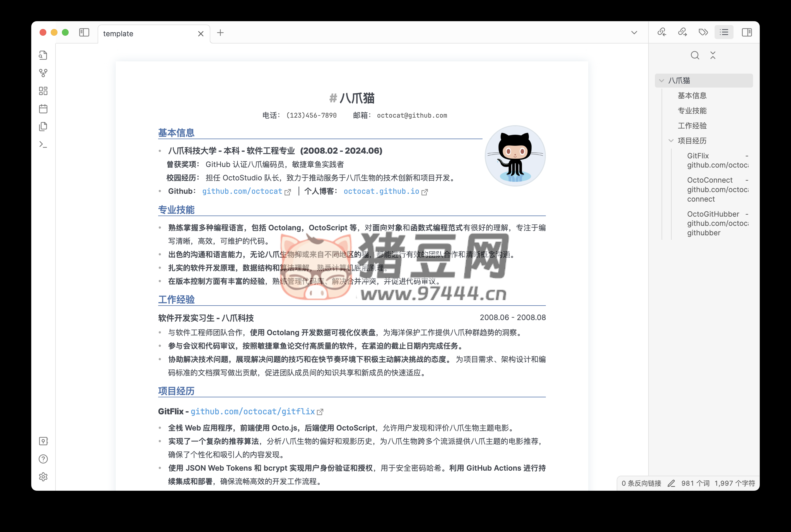Open the canvas icon in the ribbon
Viewport: 791px width, 532px height.
43,91
